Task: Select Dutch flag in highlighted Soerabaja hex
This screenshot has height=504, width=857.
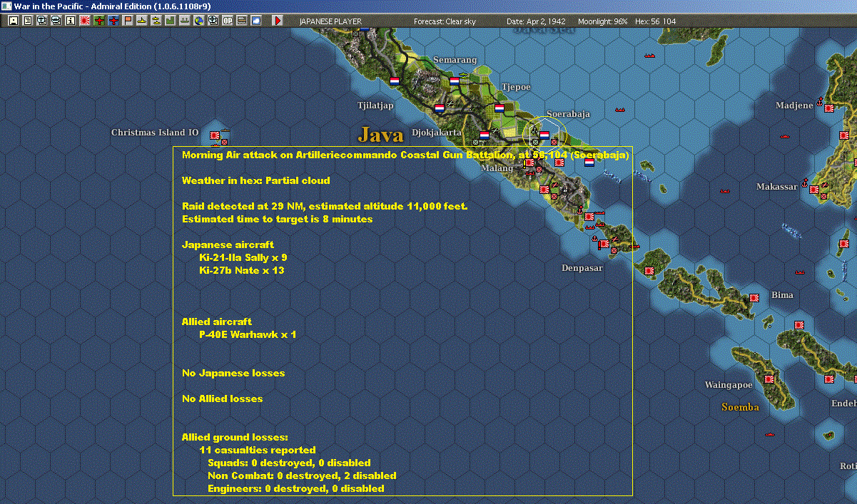Action: (544, 134)
